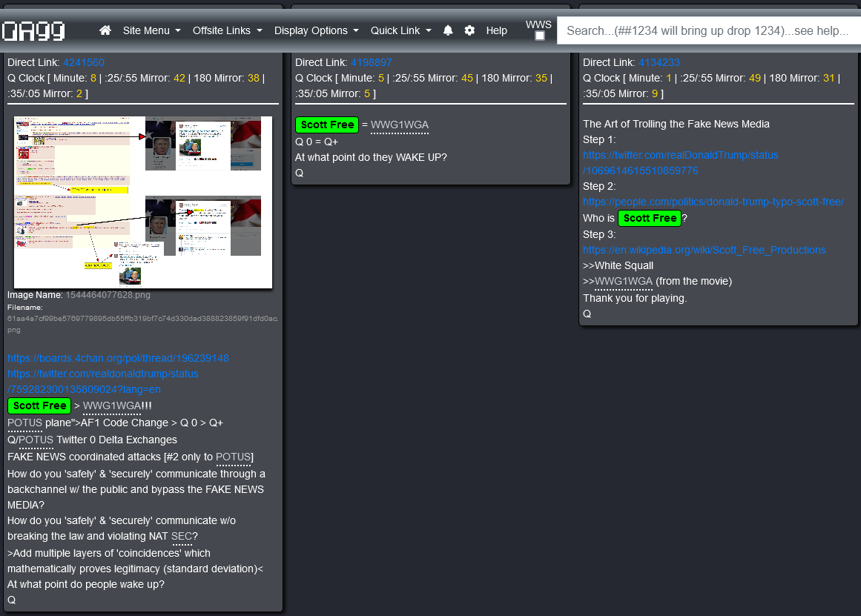Click Q Clock minute value 5

[x=381, y=78]
